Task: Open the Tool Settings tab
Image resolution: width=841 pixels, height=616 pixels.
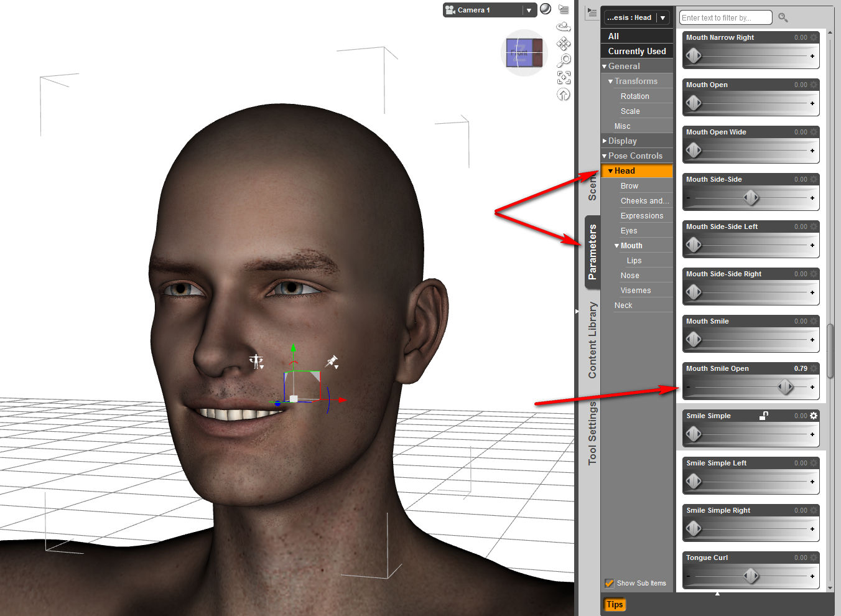Action: point(592,433)
